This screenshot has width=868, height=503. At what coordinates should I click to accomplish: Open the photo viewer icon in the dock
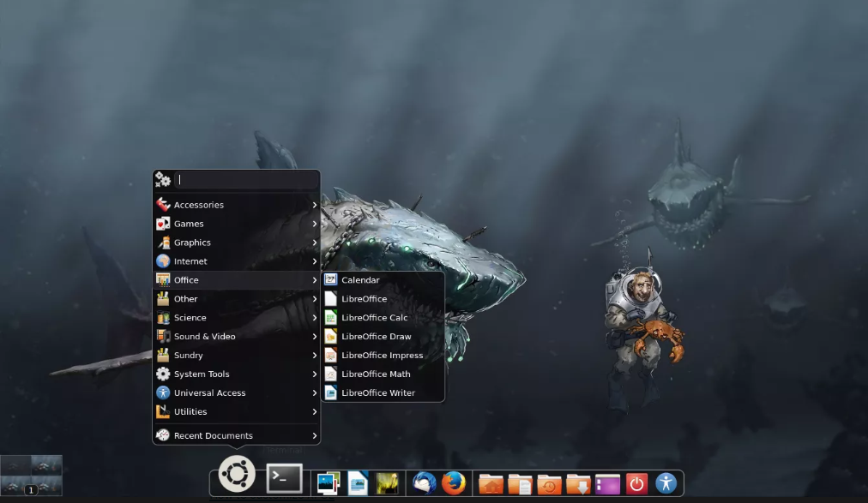click(x=329, y=483)
